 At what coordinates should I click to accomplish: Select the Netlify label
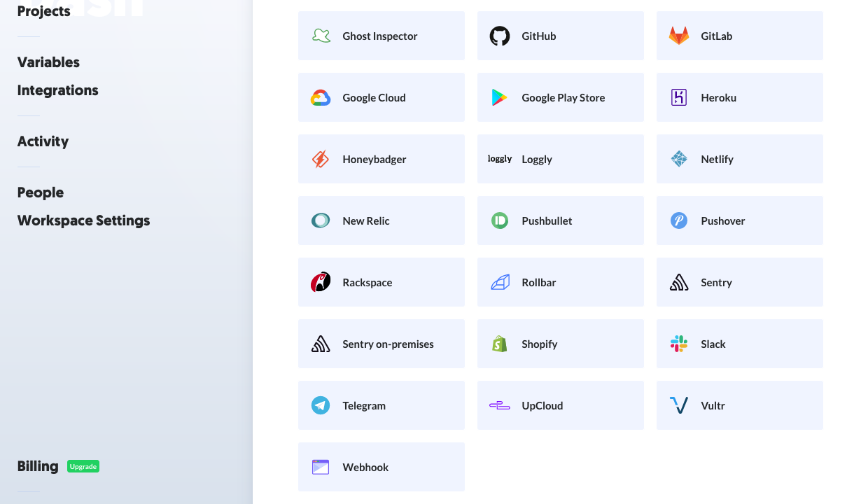[x=717, y=160]
